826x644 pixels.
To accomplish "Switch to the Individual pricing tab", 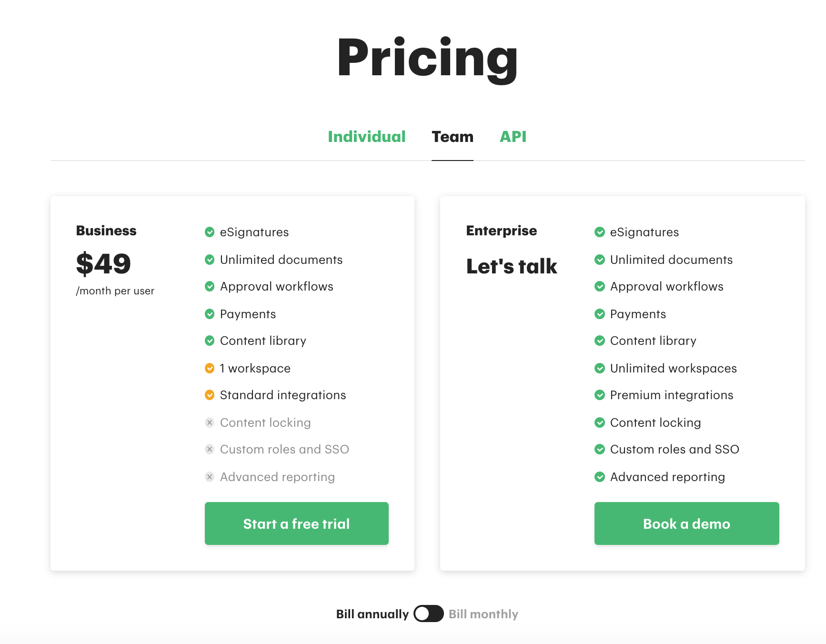I will point(366,137).
